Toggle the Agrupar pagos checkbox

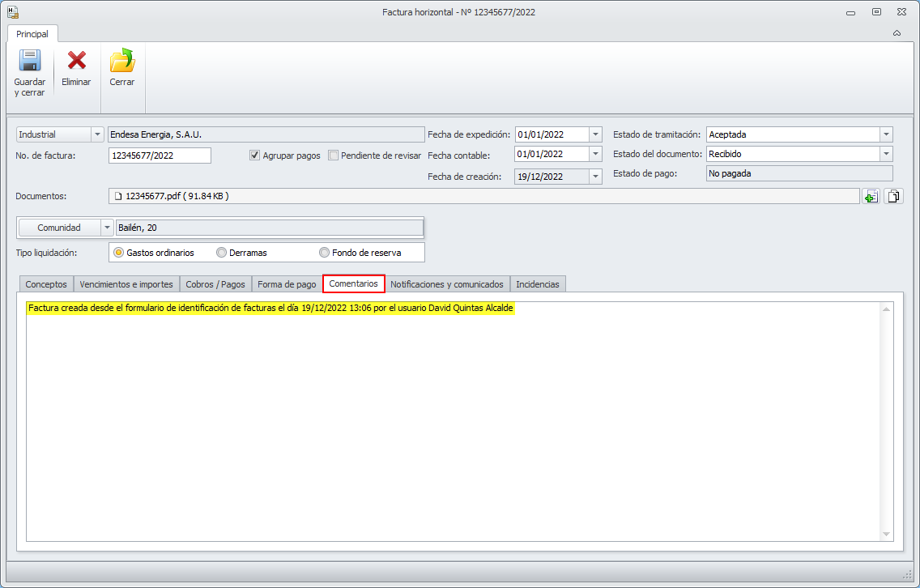click(x=254, y=156)
